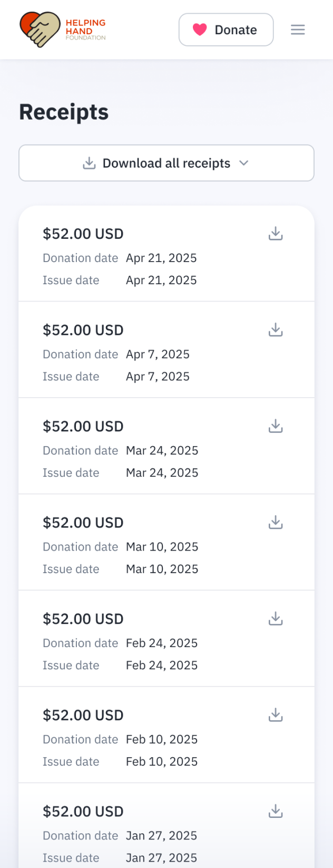
Task: Download the Mar 24, 2025 receipt
Action: point(276,426)
